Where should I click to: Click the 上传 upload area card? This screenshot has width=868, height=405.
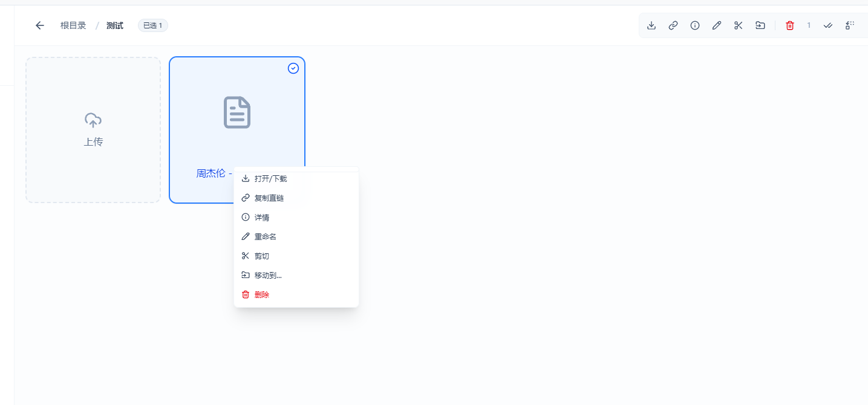pyautogui.click(x=93, y=129)
